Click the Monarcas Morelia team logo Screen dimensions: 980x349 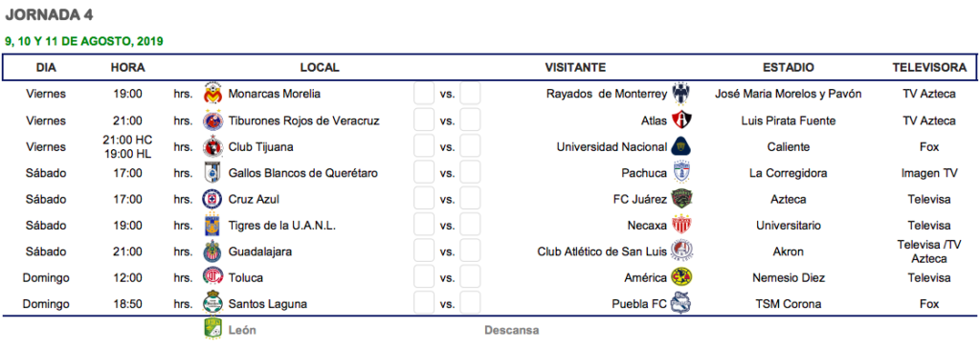tap(213, 95)
